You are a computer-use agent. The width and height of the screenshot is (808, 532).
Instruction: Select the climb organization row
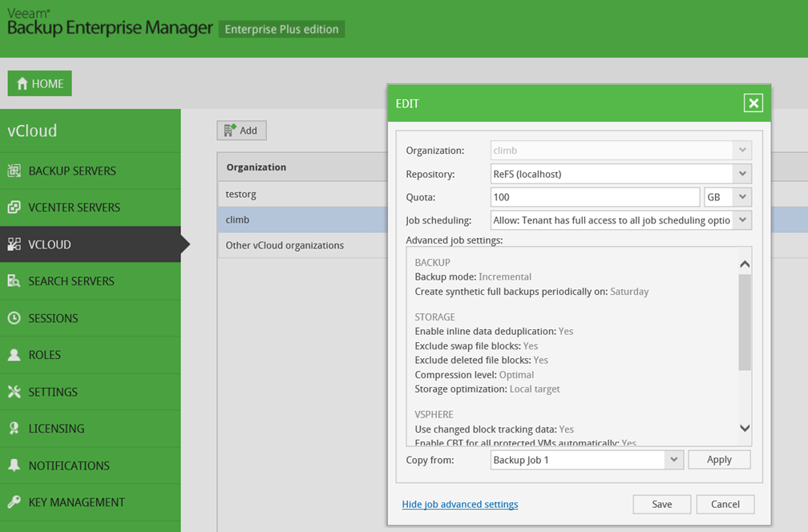click(302, 220)
